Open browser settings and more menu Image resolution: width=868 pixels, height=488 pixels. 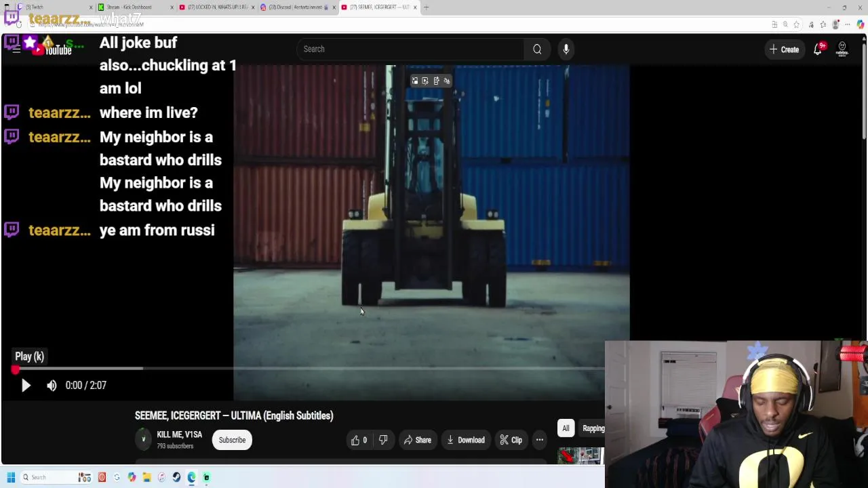(848, 24)
